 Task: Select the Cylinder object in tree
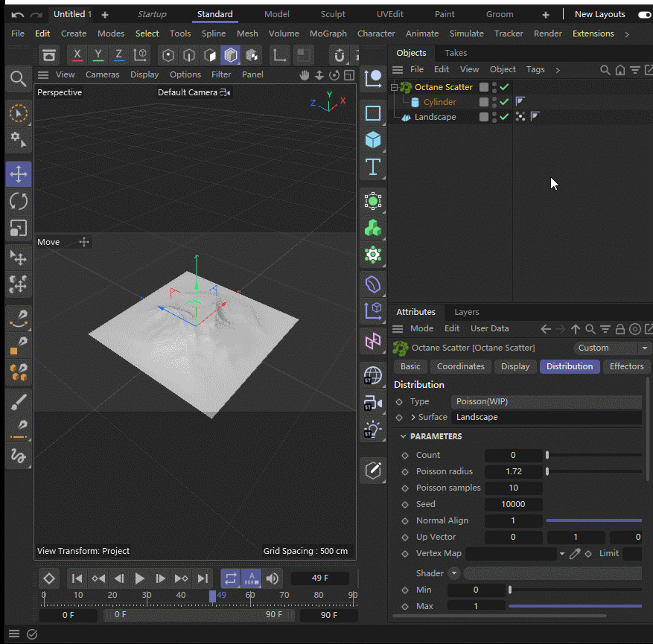439,102
